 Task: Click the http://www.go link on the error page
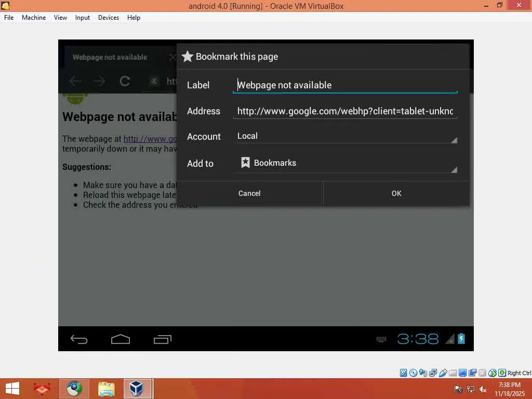tap(150, 139)
